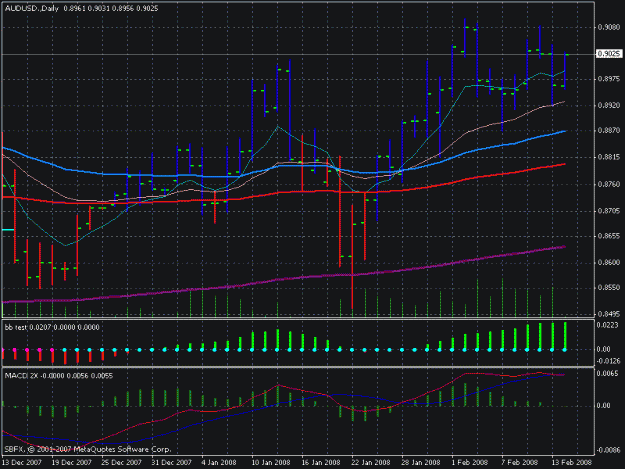Viewport: 625px width, 469px height.
Task: Click the current price label 0.9025
Action: coord(609,54)
